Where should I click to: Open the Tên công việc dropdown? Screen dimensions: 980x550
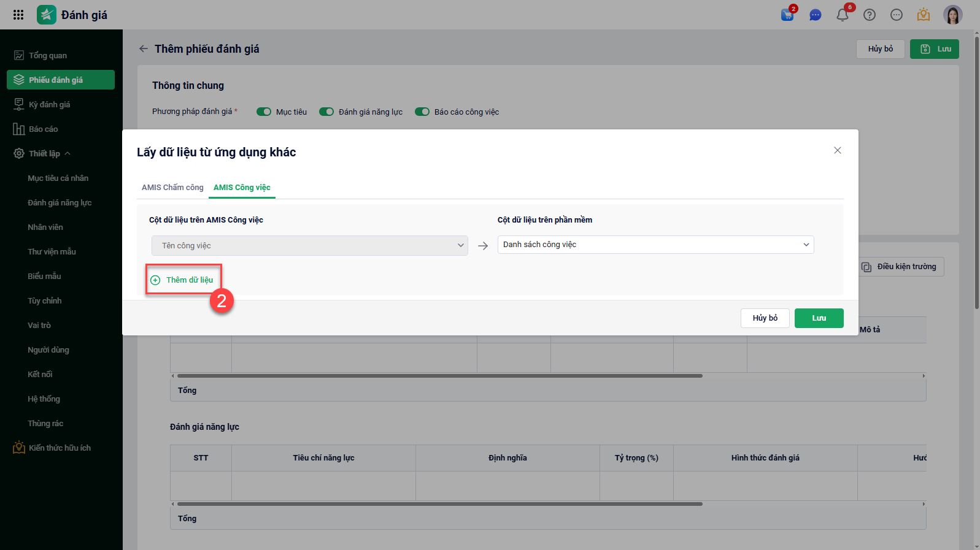[309, 245]
